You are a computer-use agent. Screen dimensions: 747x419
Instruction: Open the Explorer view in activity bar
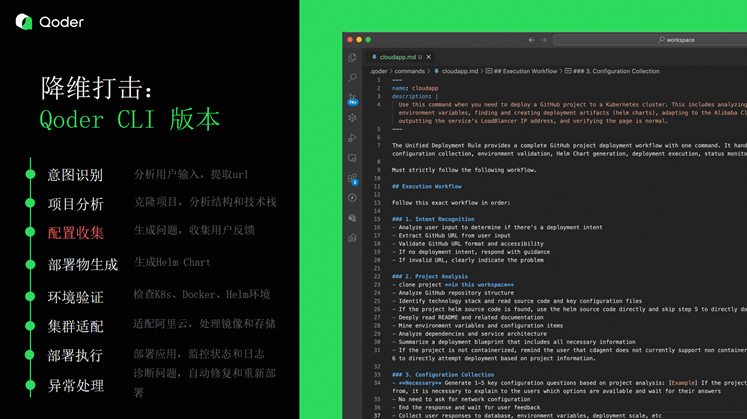pyautogui.click(x=352, y=58)
